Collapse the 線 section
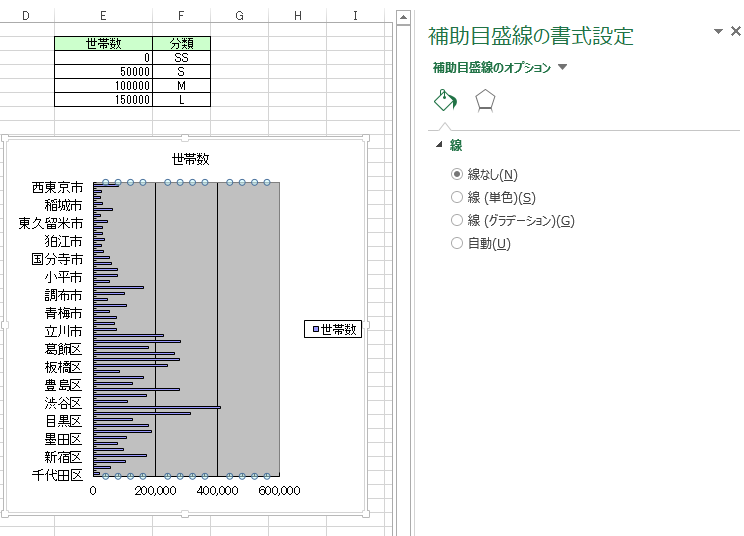This screenshot has width=744, height=536. coord(439,145)
